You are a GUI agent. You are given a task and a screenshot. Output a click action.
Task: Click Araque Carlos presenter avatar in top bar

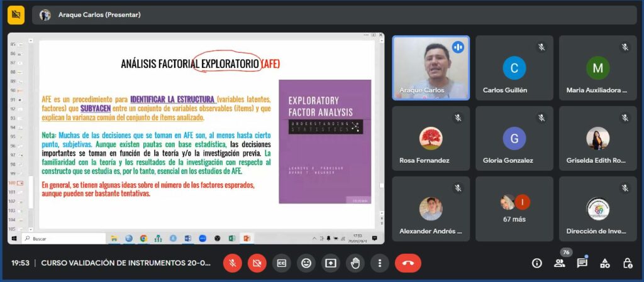coord(45,14)
